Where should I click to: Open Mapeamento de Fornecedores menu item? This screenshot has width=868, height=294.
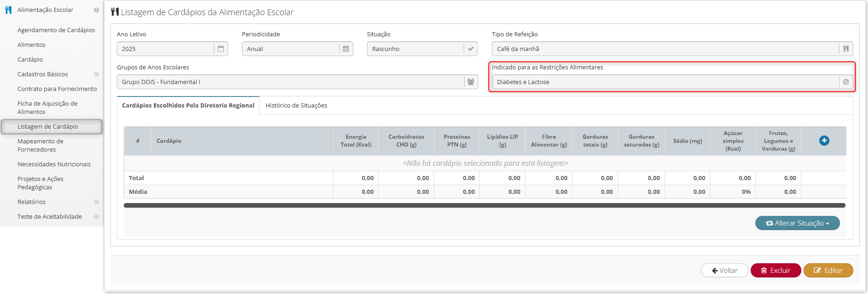[x=40, y=145]
